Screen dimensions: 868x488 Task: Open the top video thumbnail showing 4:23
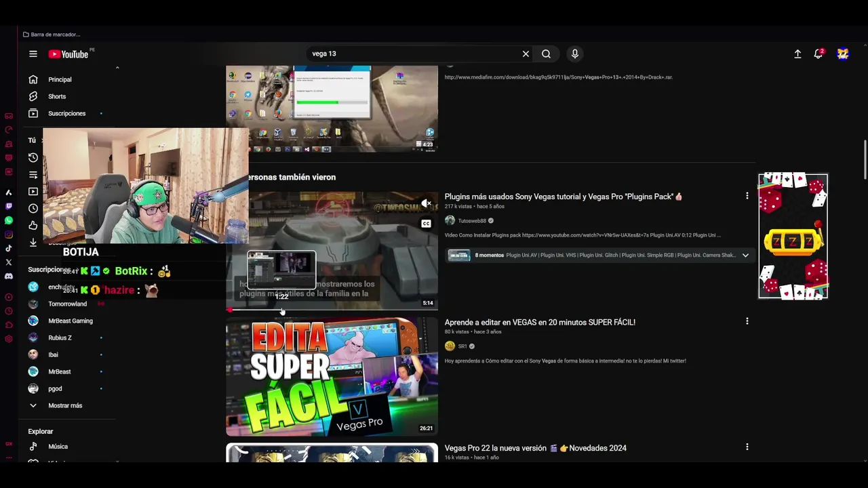coord(332,108)
